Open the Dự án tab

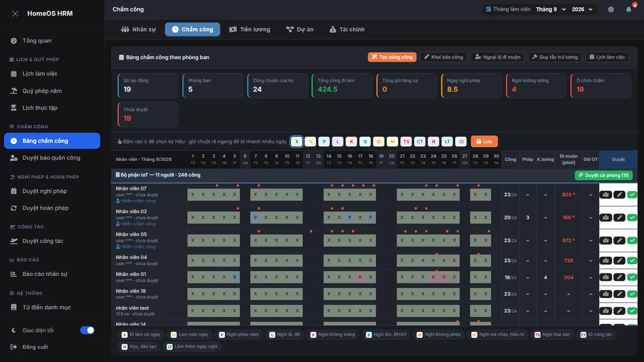pos(300,30)
